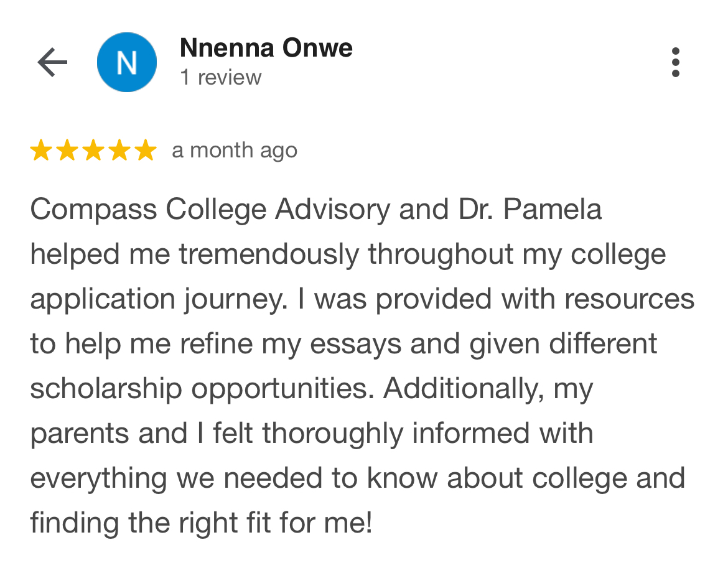Click the back arrow icon
This screenshot has width=728, height=573.
[53, 62]
